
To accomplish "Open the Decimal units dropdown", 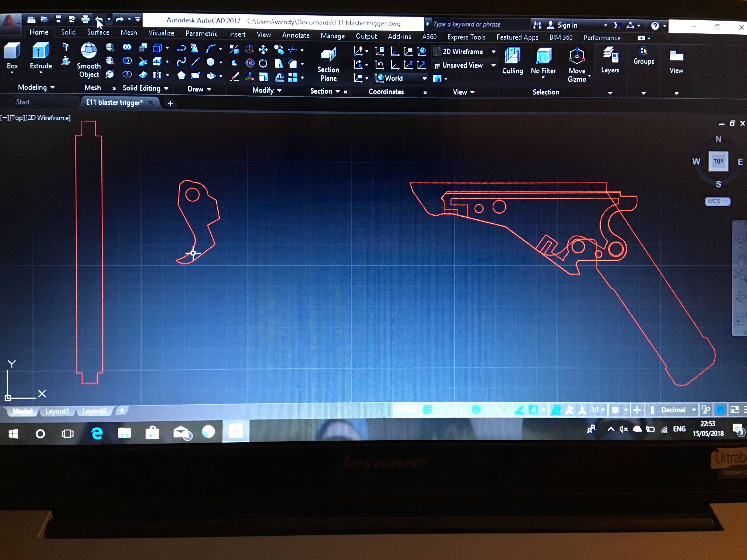I will (678, 410).
